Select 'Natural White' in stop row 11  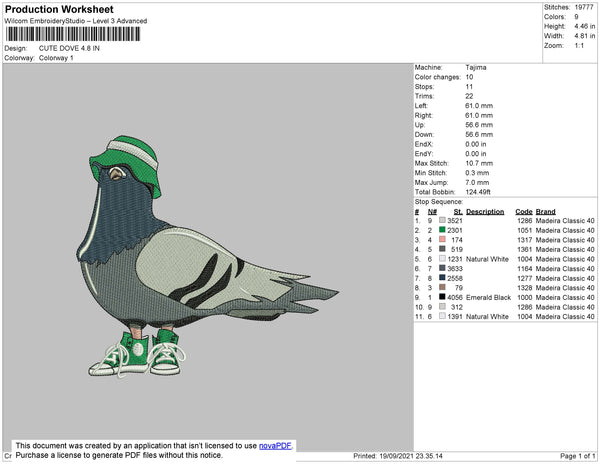[488, 316]
